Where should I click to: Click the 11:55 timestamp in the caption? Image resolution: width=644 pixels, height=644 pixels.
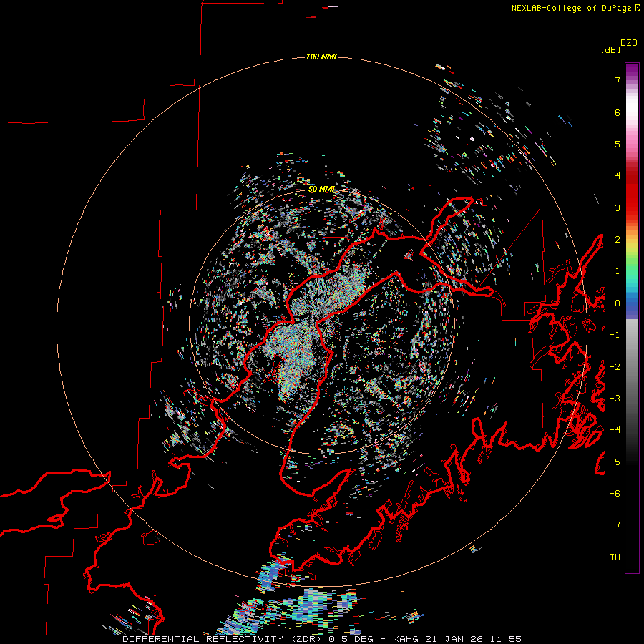505,639
